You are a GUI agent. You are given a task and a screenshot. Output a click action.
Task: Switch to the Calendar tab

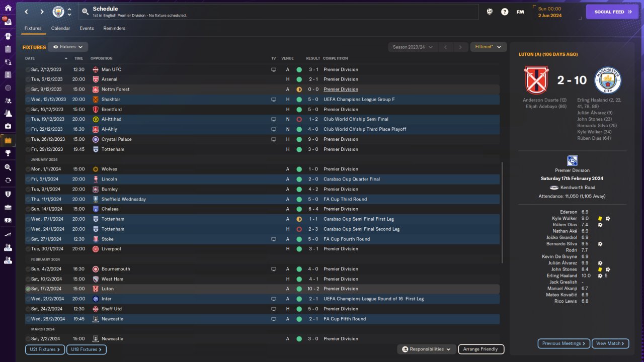tap(60, 28)
